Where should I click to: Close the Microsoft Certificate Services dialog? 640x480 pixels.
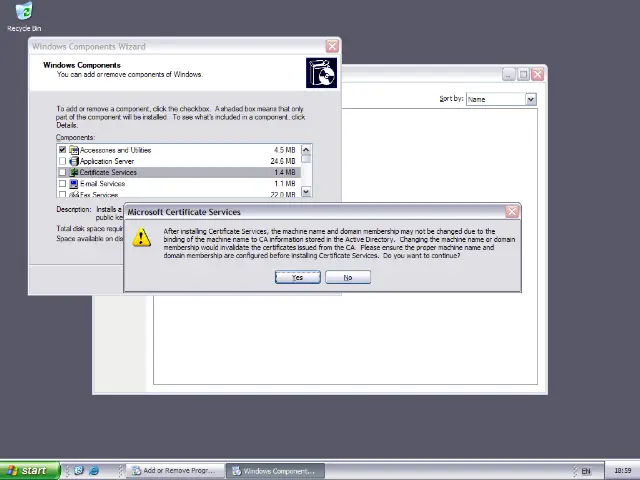coord(512,211)
